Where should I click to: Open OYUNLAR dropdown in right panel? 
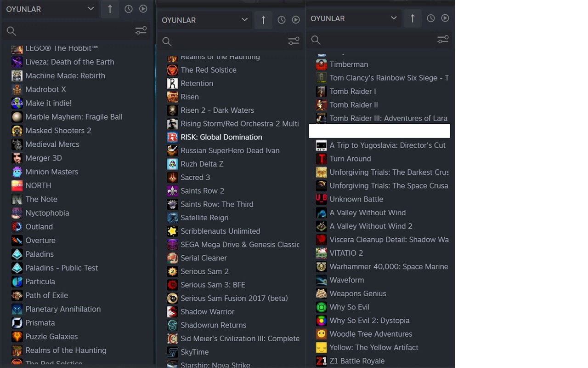pos(354,18)
